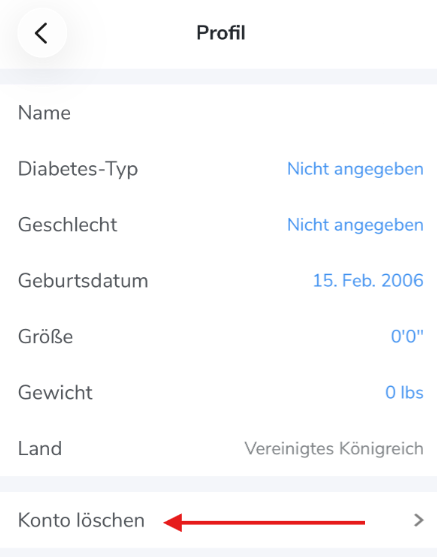Click the Größe label
This screenshot has height=557, width=437.
click(x=45, y=336)
